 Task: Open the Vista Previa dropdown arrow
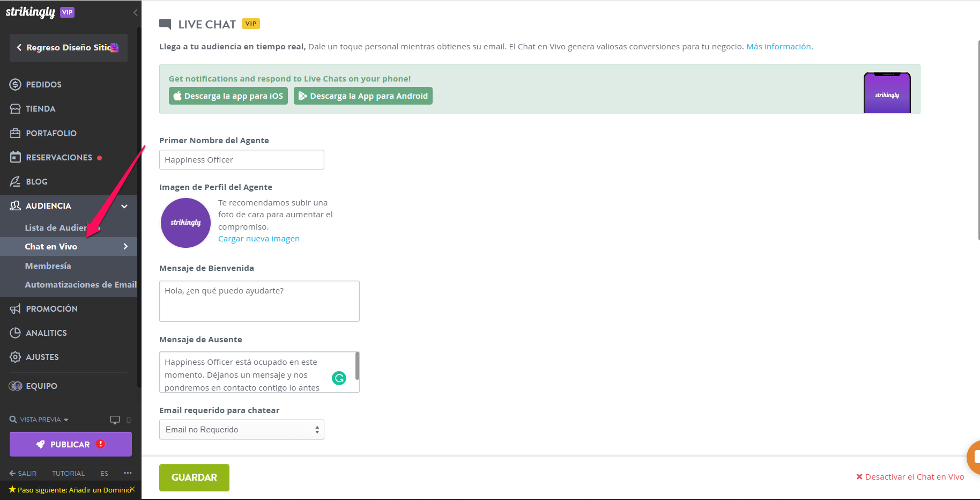coord(66,420)
